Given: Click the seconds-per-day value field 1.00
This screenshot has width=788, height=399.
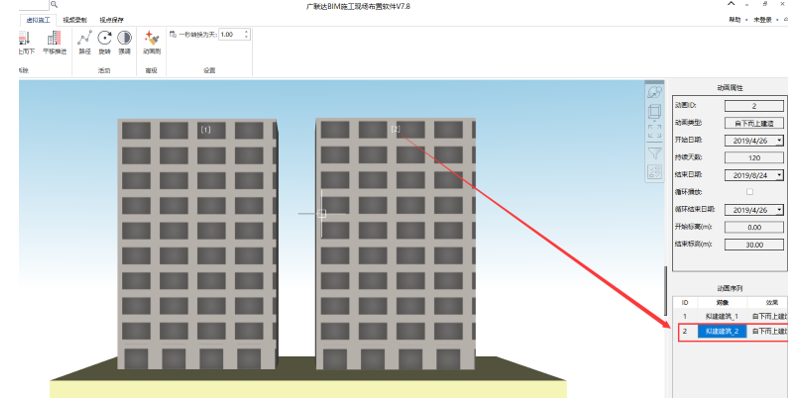Looking at the screenshot, I should [x=231, y=34].
